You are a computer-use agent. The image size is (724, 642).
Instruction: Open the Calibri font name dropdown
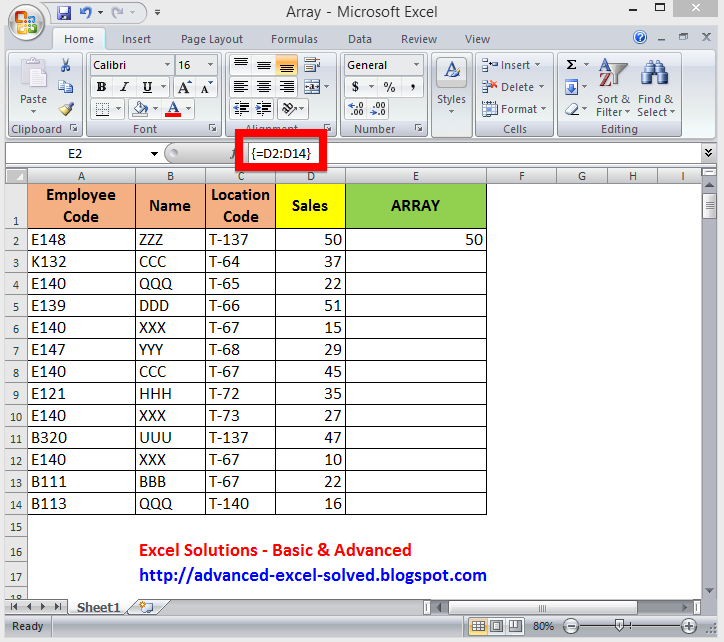pos(167,65)
